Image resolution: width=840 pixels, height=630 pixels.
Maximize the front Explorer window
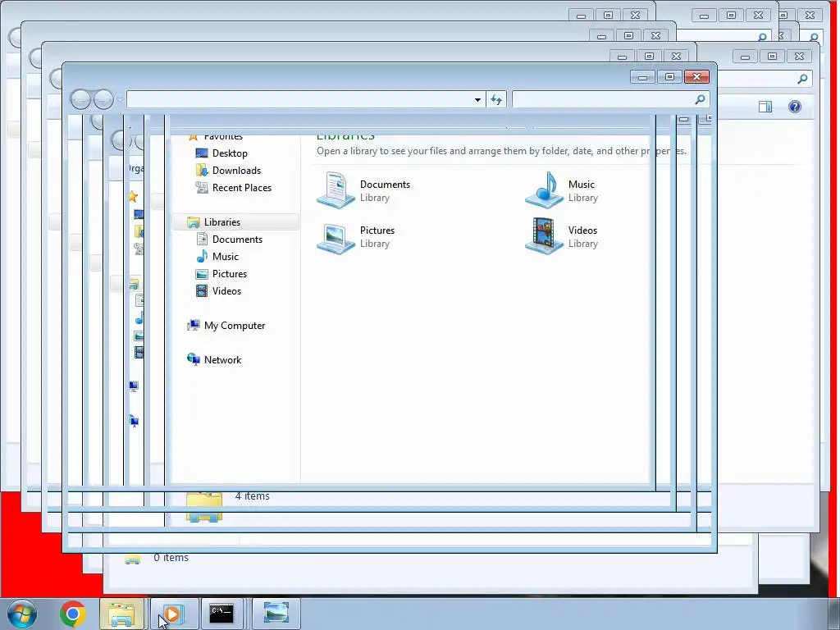(x=669, y=77)
